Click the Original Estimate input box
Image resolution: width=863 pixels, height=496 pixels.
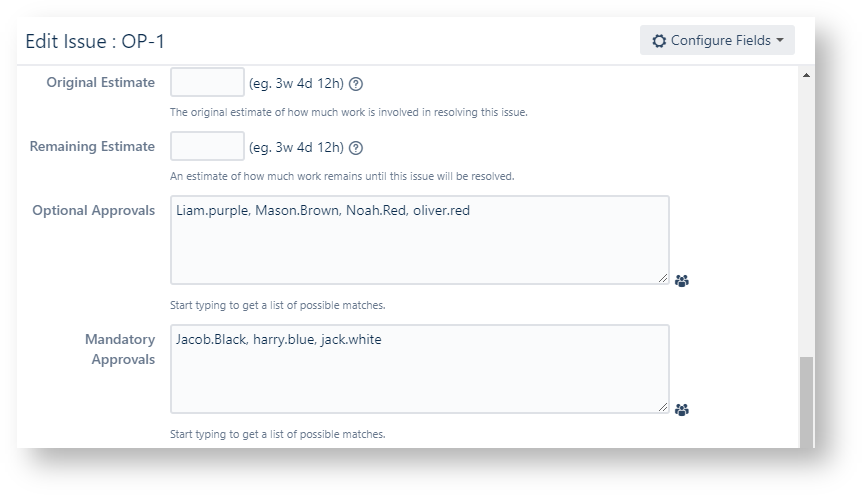click(x=207, y=82)
